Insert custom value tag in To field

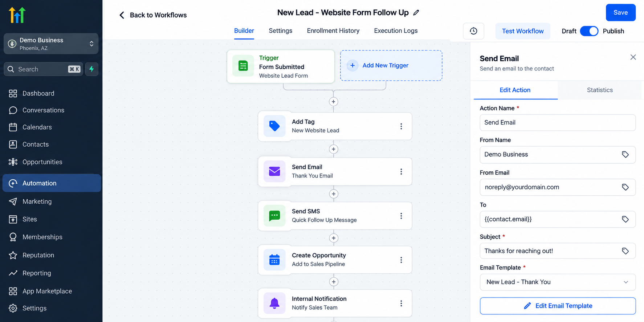625,219
